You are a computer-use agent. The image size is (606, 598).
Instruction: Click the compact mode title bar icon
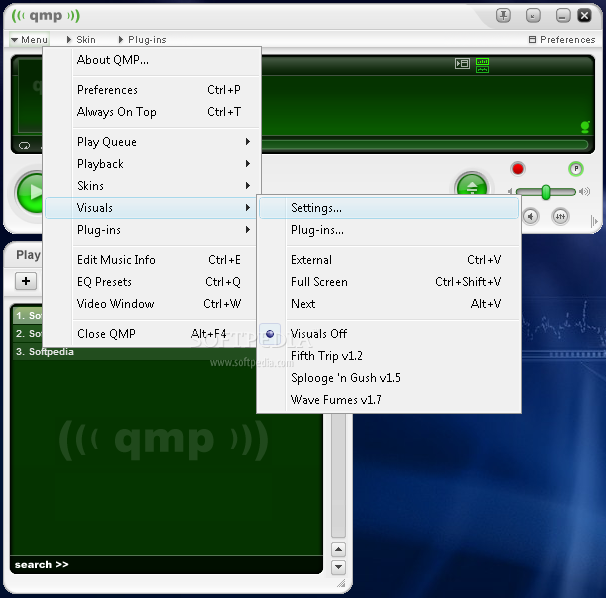[533, 16]
